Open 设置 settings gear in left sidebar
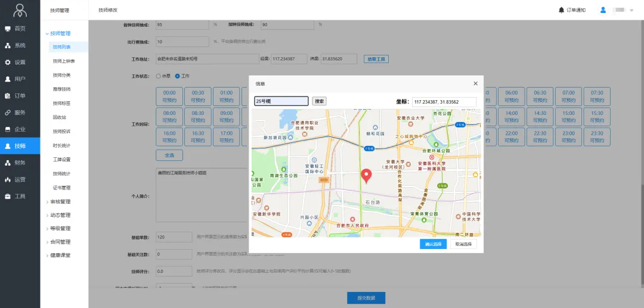Image resolution: width=644 pixels, height=308 pixels. click(x=8, y=62)
